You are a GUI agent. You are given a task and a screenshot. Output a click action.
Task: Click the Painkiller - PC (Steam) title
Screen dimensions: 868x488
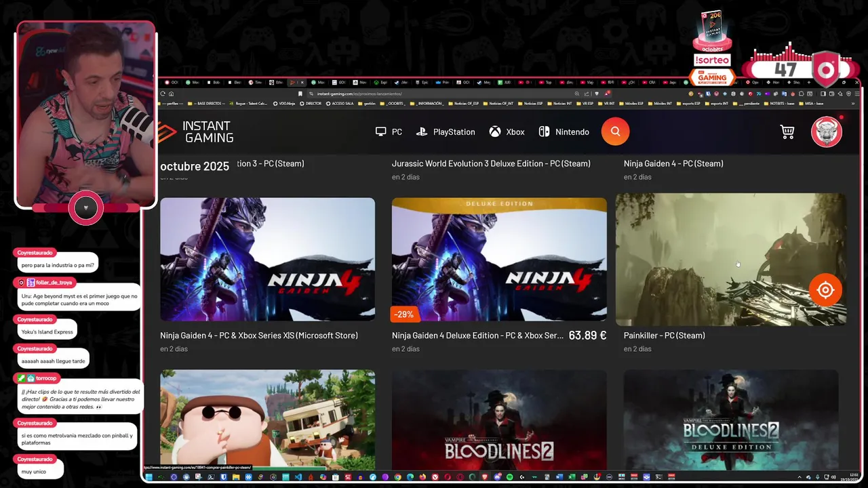[665, 335]
